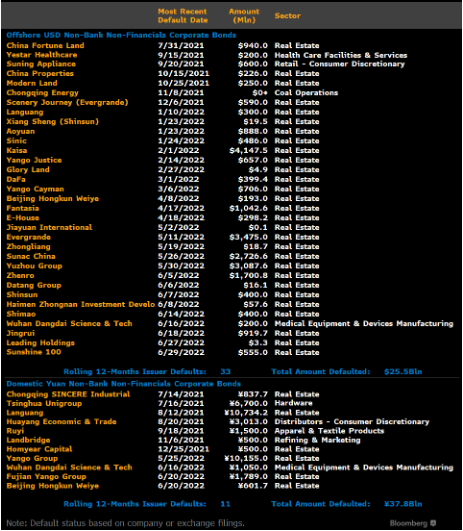Viewport: 463px width, 531px height.
Task: Click the $3,087.6 amount for Yuzhou Group
Action: point(248,266)
